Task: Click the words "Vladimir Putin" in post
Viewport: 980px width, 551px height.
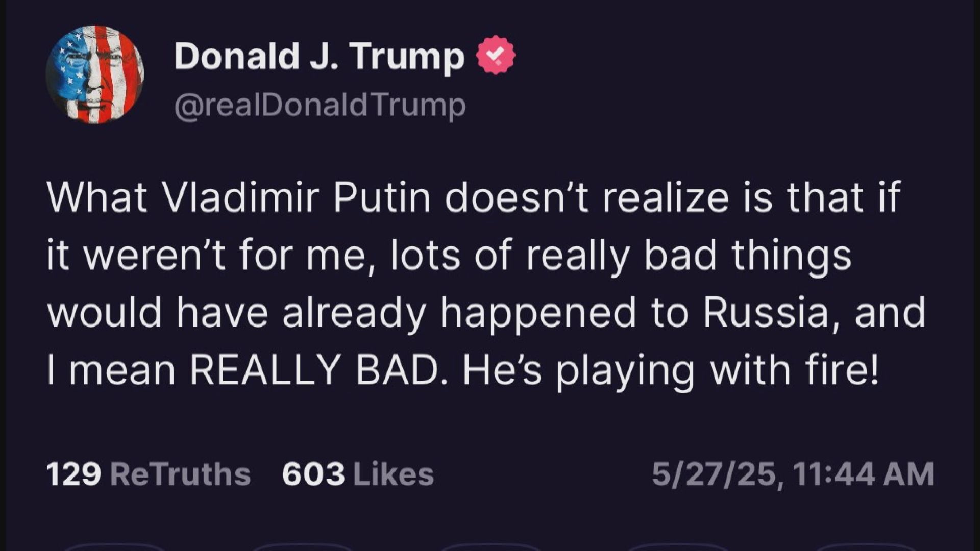Action: [297, 197]
